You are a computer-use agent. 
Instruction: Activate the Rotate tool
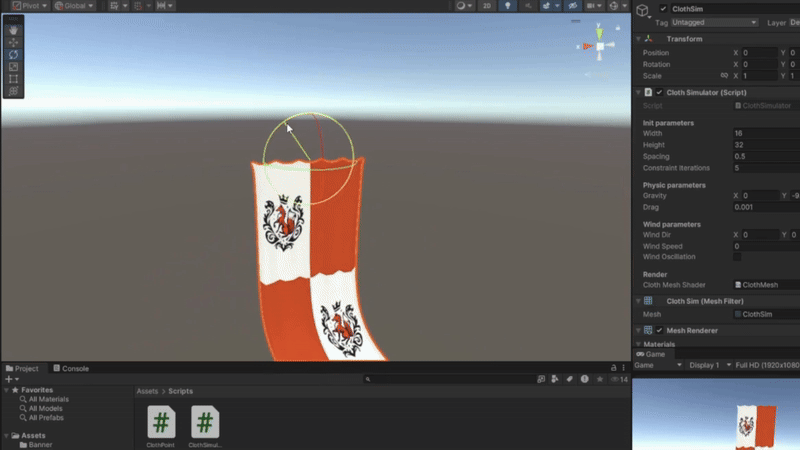tap(13, 54)
